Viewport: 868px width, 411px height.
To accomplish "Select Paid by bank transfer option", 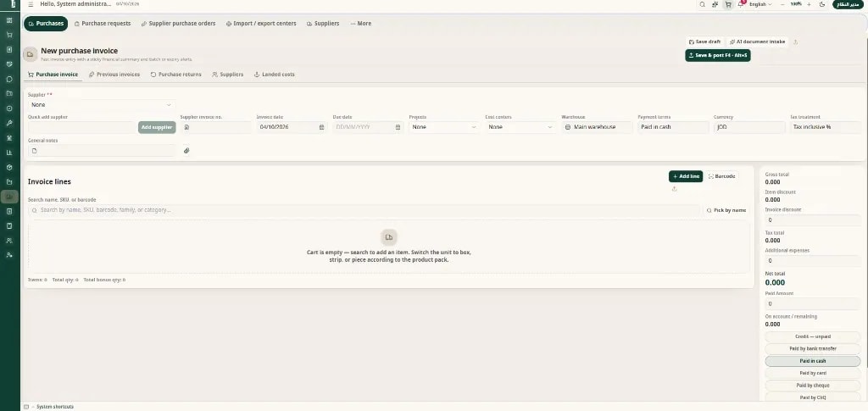I will pyautogui.click(x=813, y=348).
